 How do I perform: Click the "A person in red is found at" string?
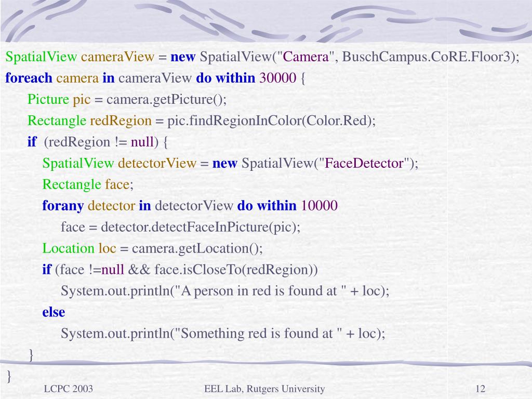(x=262, y=291)
